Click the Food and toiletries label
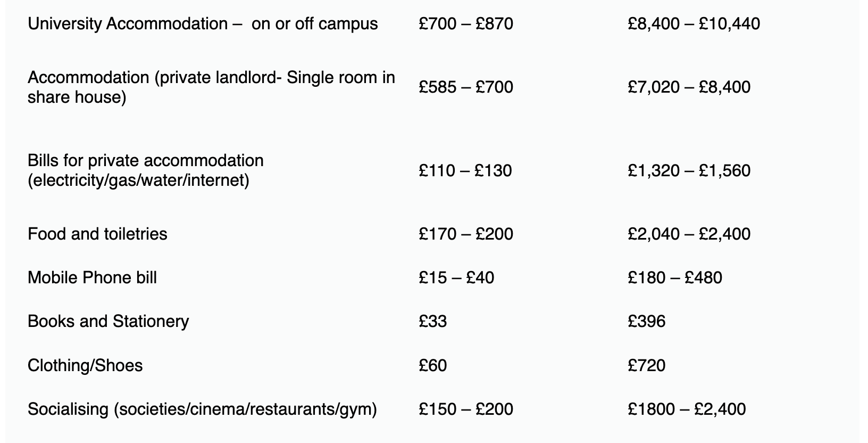This screenshot has width=868, height=443. (x=97, y=234)
